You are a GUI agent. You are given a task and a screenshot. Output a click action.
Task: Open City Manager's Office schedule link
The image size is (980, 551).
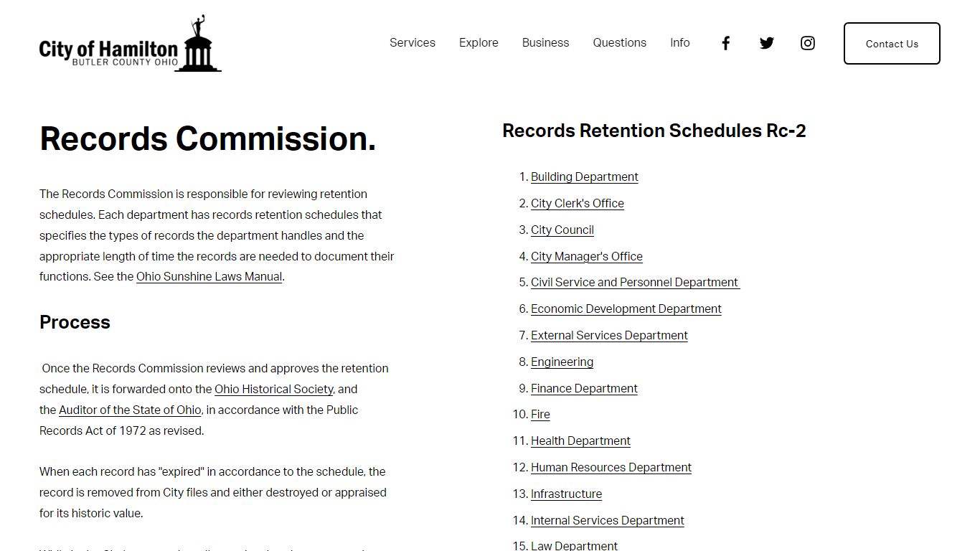[587, 257]
